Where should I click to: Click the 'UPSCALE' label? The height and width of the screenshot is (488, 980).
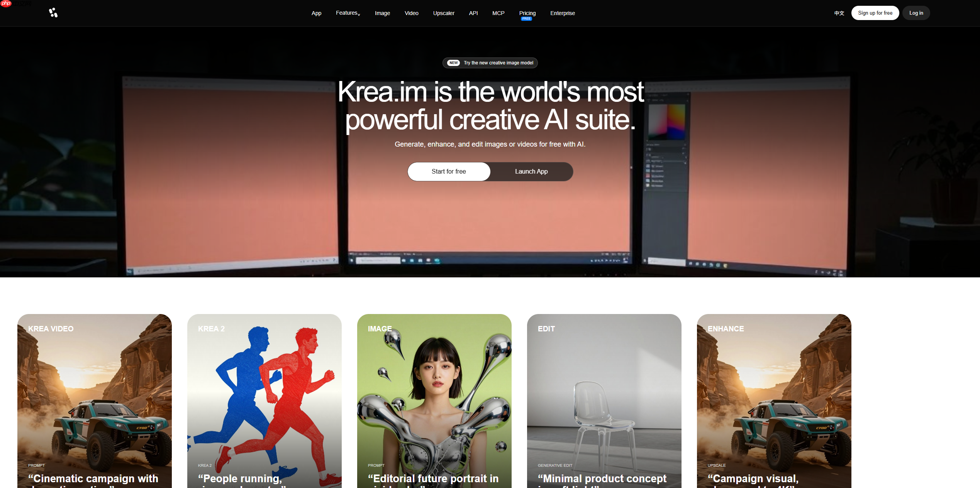(x=717, y=466)
